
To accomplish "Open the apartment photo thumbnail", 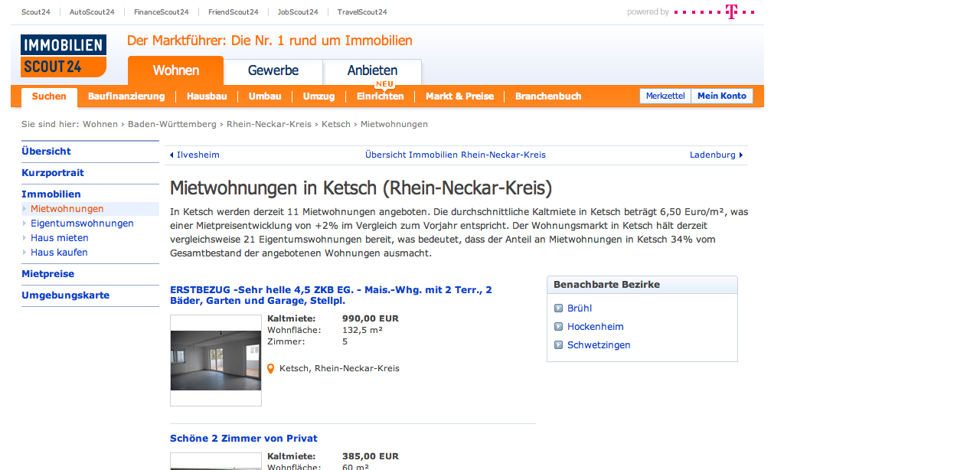I will (216, 360).
